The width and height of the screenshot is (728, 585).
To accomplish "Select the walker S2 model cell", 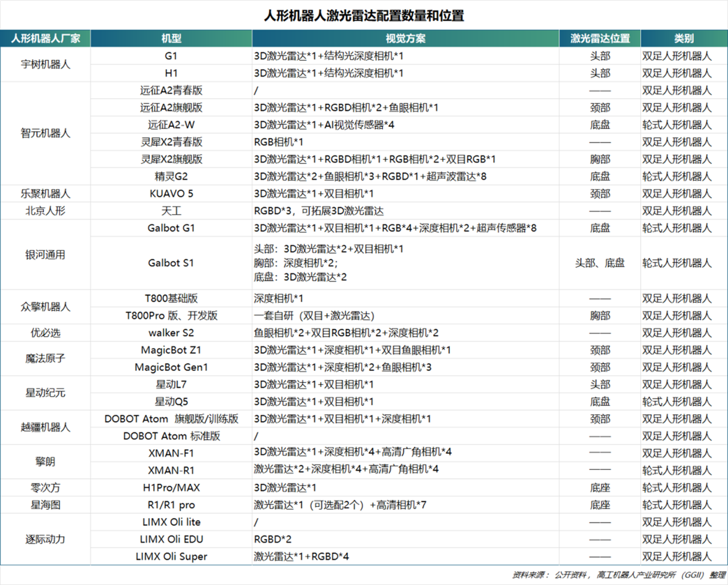I will pyautogui.click(x=171, y=332).
